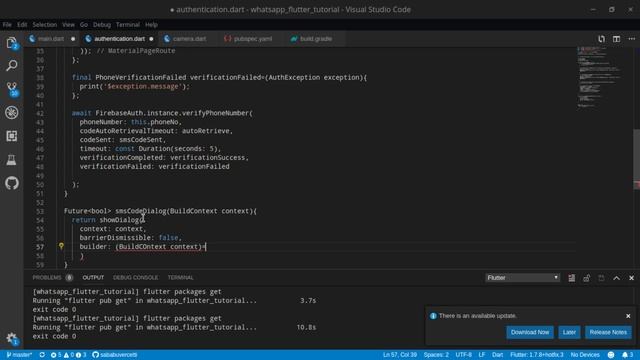The height and width of the screenshot is (360, 640).
Task: Change encoding via UTF-8 indicator
Action: point(463,355)
